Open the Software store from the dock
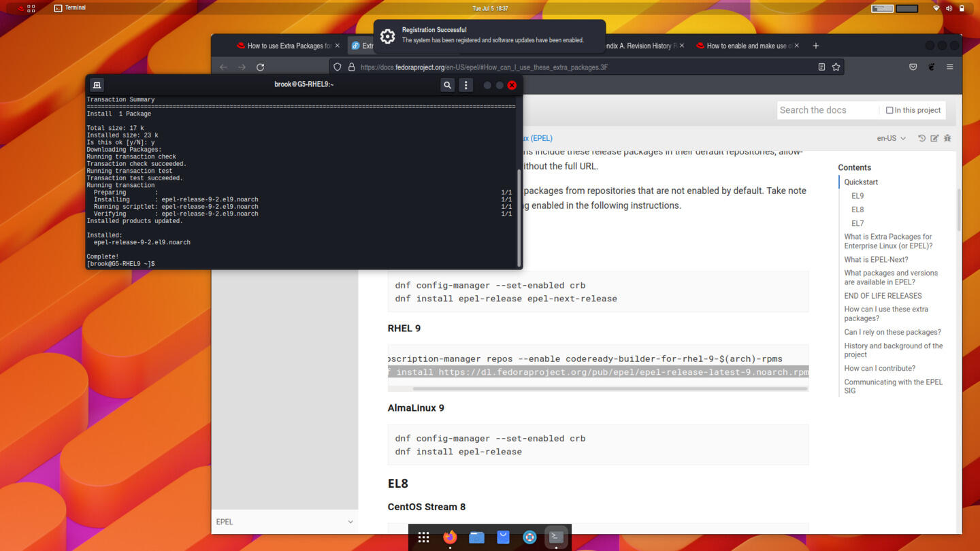This screenshot has height=551, width=980. (503, 537)
